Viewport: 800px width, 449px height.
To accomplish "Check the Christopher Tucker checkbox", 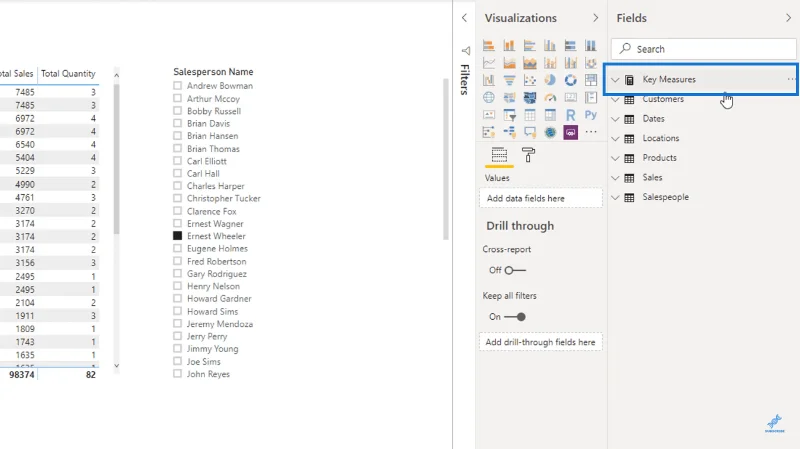I will click(x=177, y=198).
